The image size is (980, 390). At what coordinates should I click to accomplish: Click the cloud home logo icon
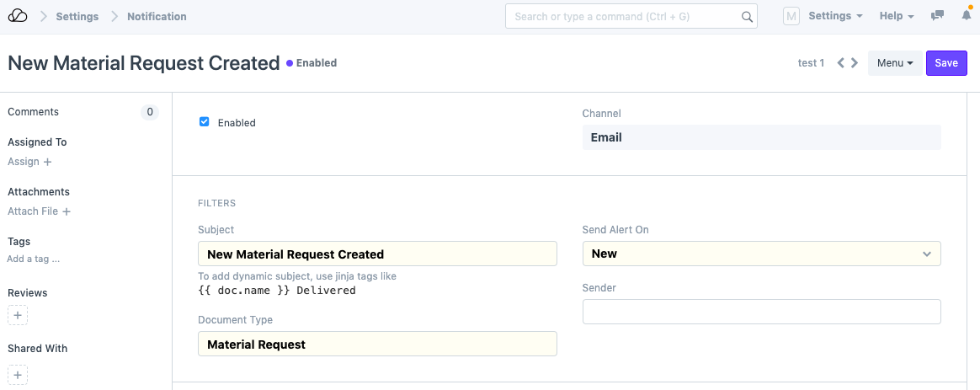click(x=18, y=16)
